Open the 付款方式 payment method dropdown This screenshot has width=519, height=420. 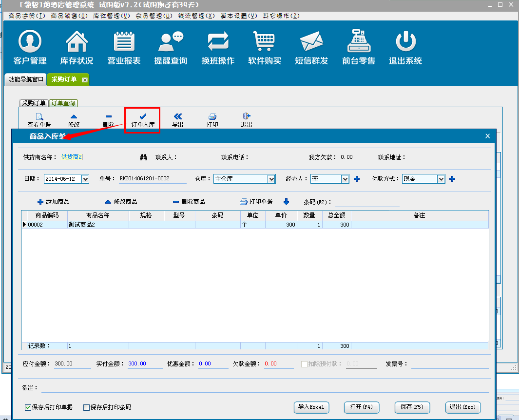(441, 179)
